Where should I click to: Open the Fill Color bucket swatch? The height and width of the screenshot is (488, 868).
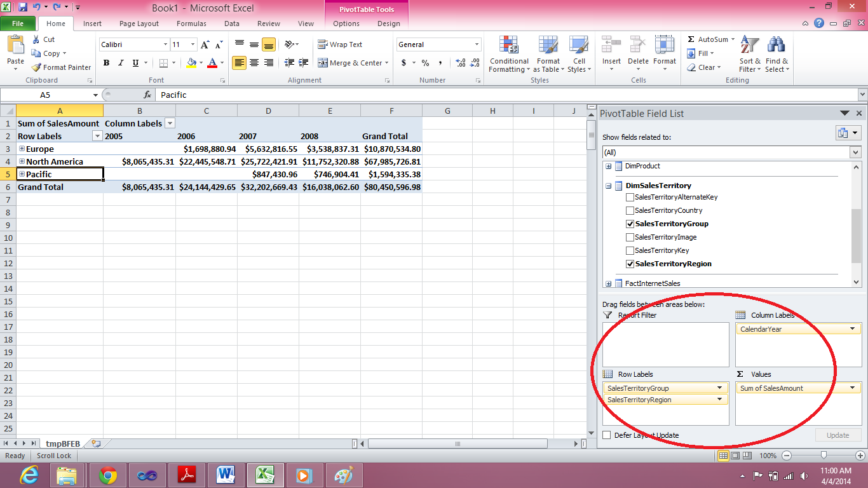191,63
